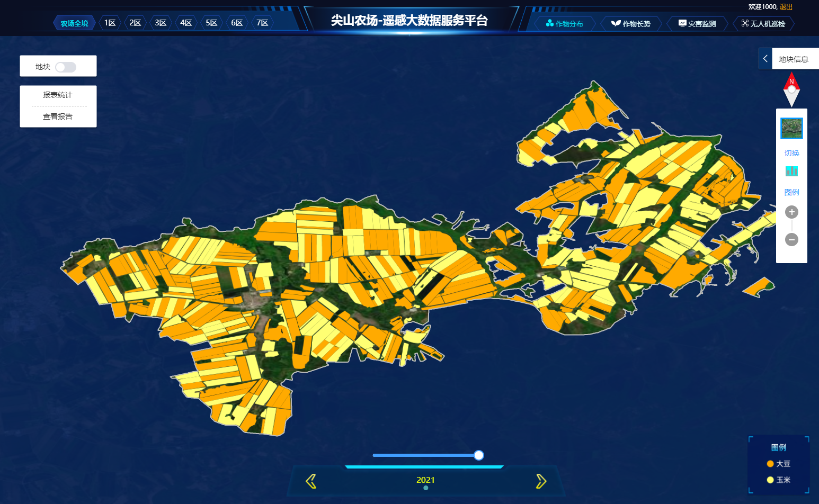Go to previous year with left arrow
This screenshot has height=504, width=819.
point(311,481)
